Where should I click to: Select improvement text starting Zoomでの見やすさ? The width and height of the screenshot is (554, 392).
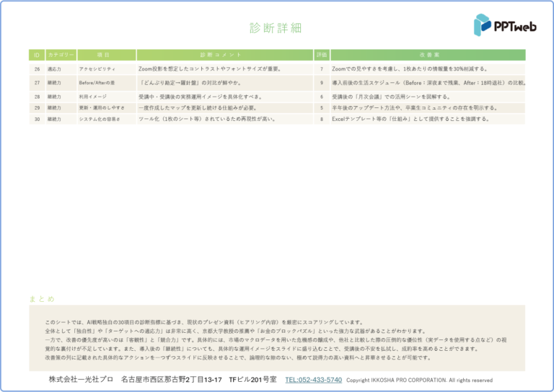tap(410, 68)
